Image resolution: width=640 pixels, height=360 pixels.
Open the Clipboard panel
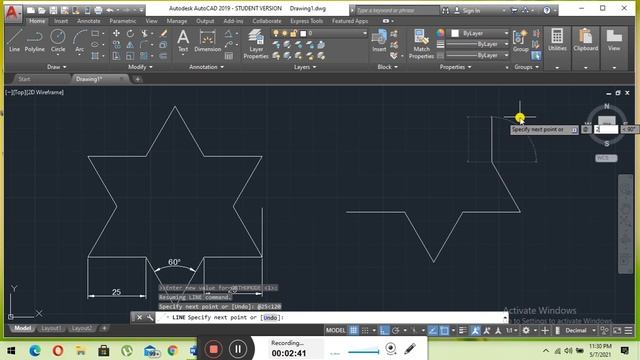pyautogui.click(x=585, y=40)
